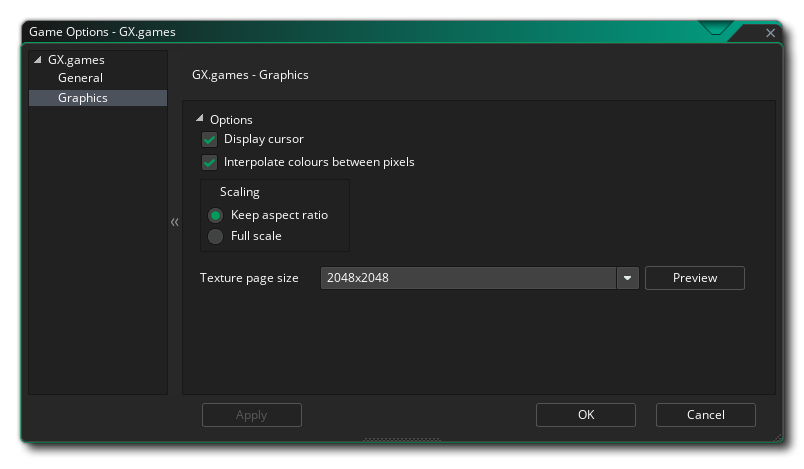
Task: Collapse the left sidebar using double-chevron icon
Action: [x=175, y=222]
